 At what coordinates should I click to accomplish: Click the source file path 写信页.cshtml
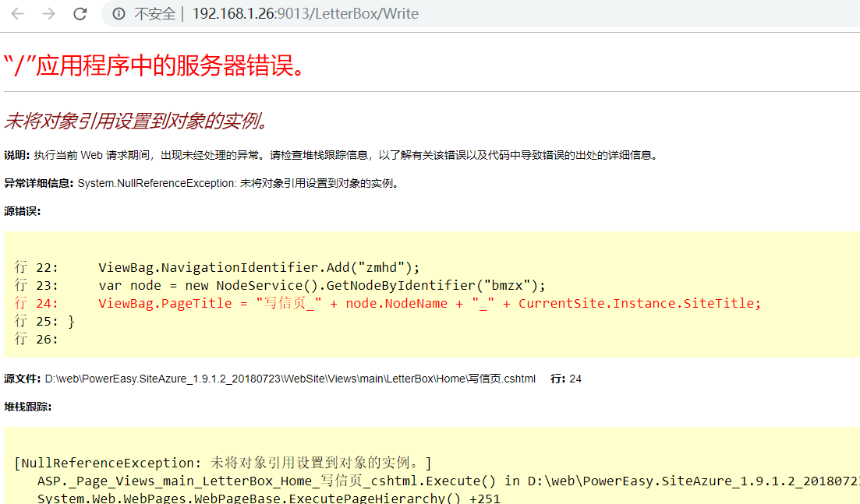pyautogui.click(x=290, y=379)
